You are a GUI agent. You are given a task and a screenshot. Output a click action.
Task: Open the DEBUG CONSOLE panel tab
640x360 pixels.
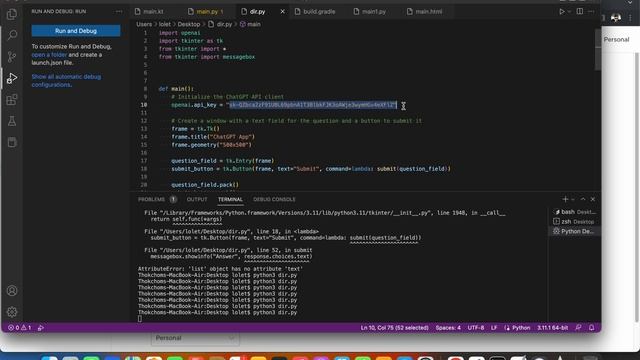coord(274,199)
